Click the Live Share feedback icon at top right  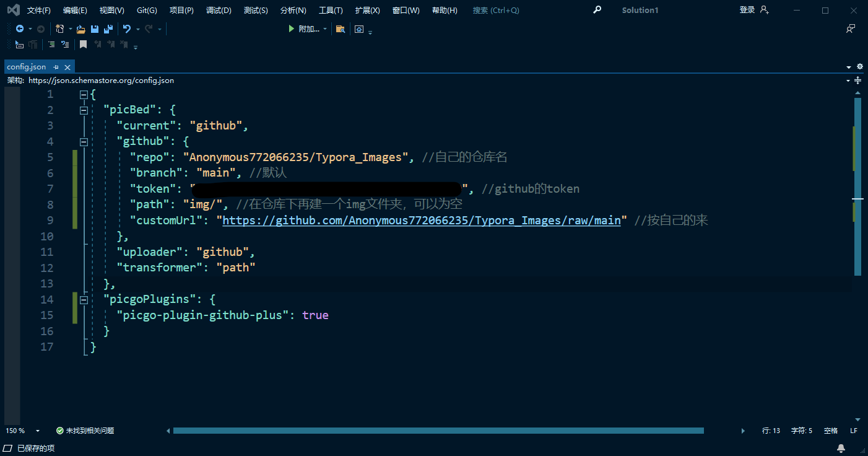pos(851,29)
